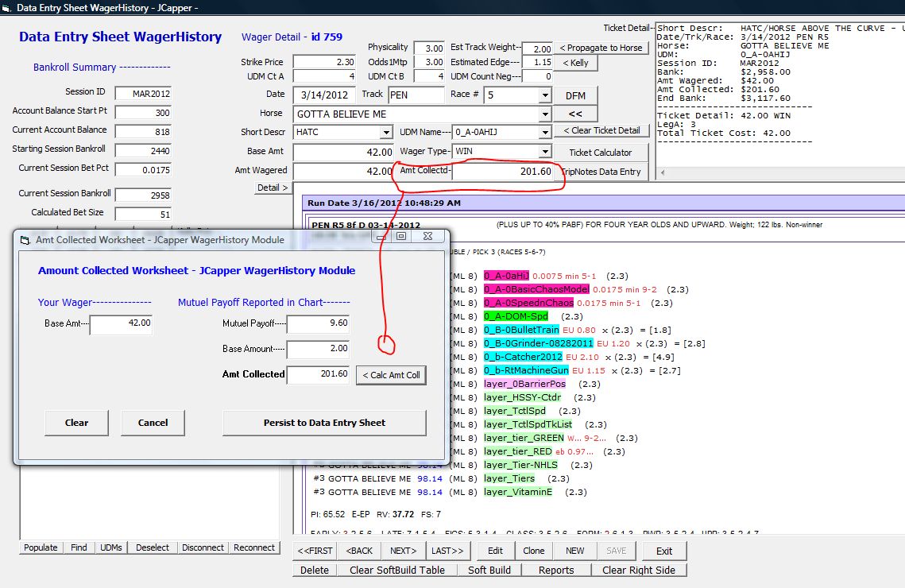Click the Find button
The image size is (905, 588).
[79, 547]
